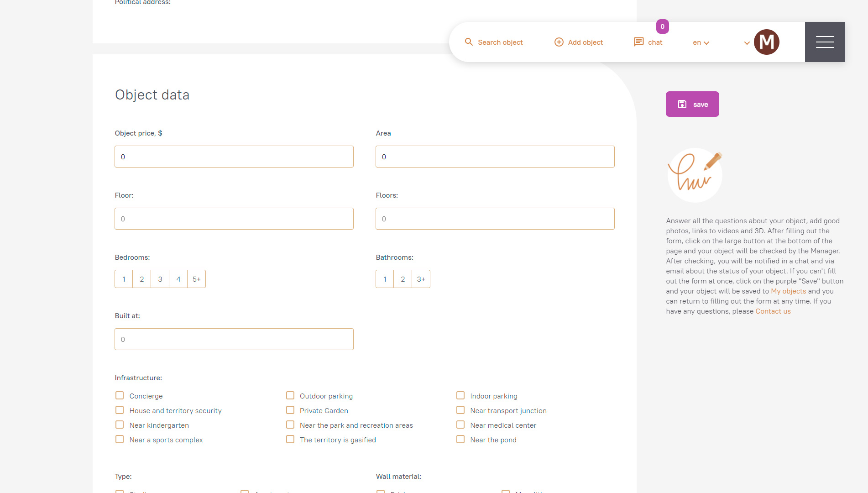868x493 pixels.
Task: Check the Concierge checkbox
Action: (x=120, y=395)
